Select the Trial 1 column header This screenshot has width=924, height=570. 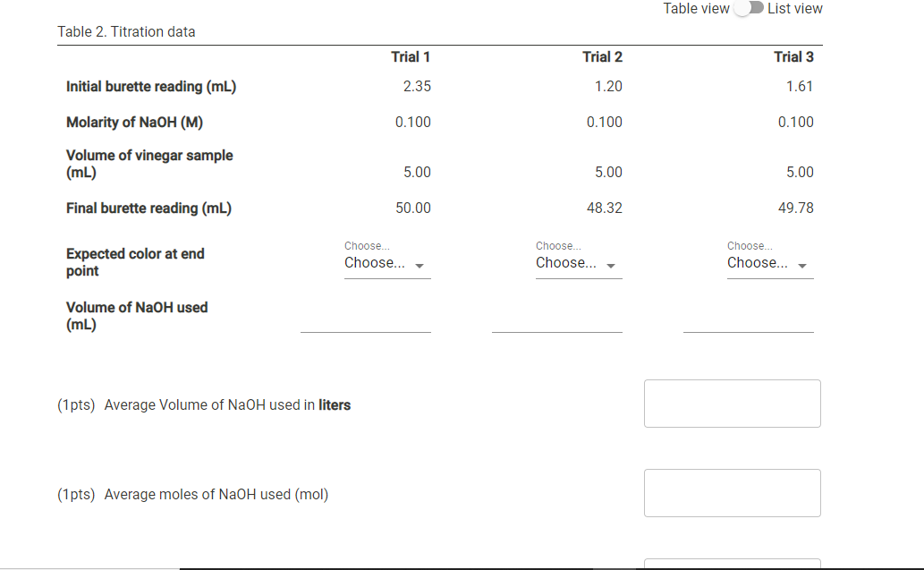(411, 56)
